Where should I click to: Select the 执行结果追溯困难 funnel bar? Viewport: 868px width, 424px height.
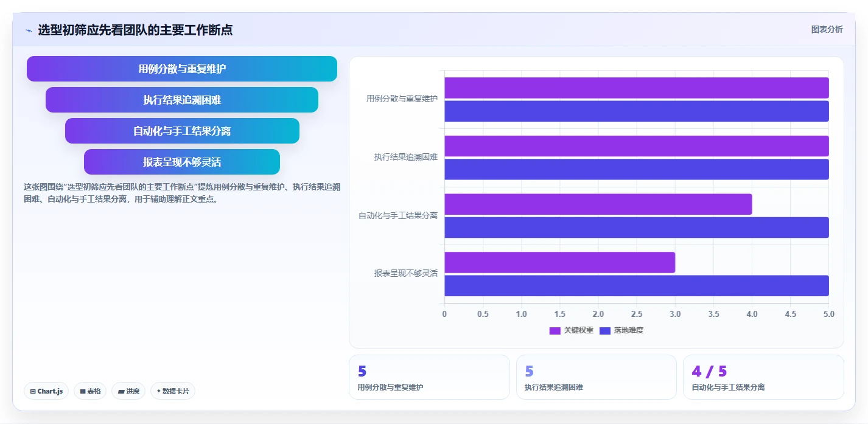coord(182,100)
